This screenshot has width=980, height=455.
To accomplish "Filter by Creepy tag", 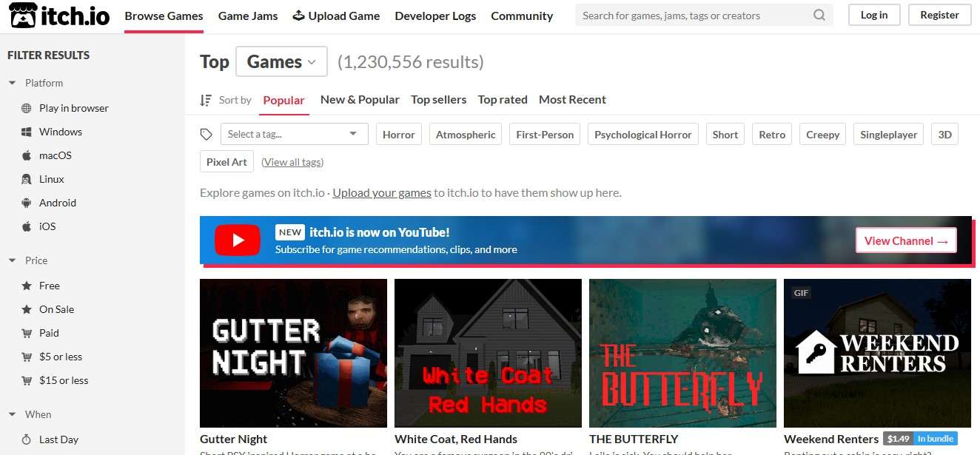I will [x=823, y=135].
